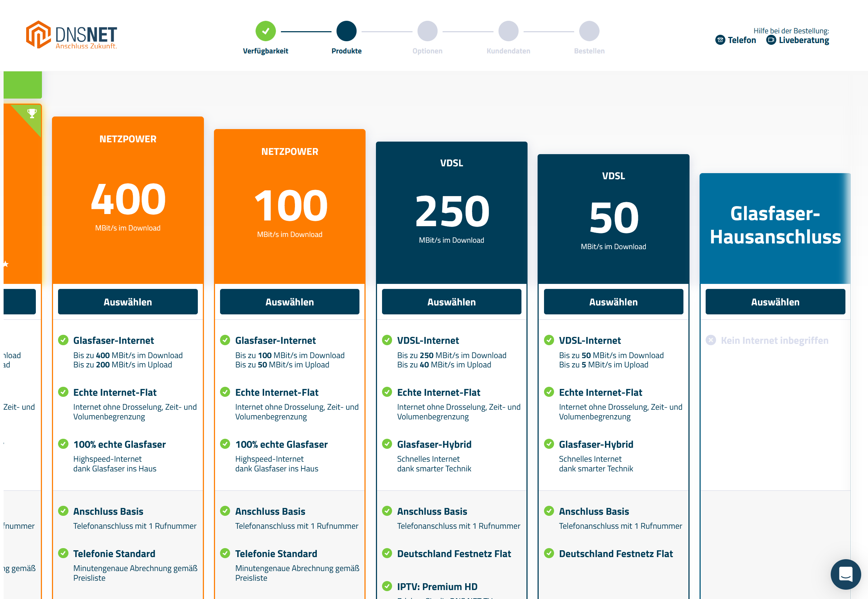Click 'Bis zu 50 MBit/s im Download'

pyautogui.click(x=611, y=355)
